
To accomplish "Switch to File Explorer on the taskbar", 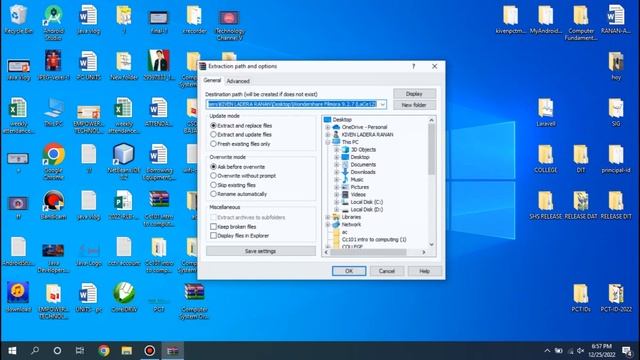I will [x=127, y=351].
